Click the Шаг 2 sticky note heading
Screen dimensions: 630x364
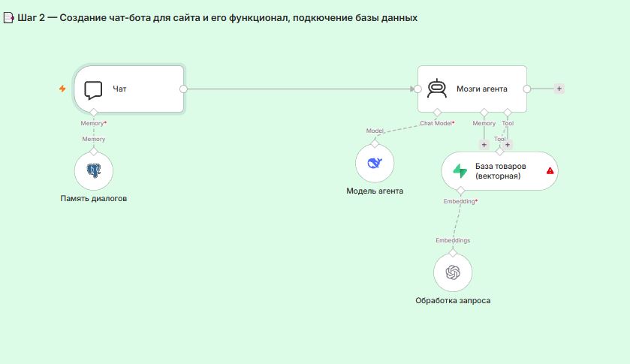pyautogui.click(x=217, y=18)
